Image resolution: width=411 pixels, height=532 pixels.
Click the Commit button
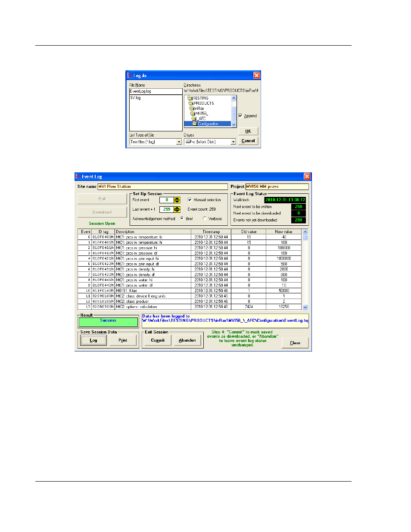(x=158, y=340)
